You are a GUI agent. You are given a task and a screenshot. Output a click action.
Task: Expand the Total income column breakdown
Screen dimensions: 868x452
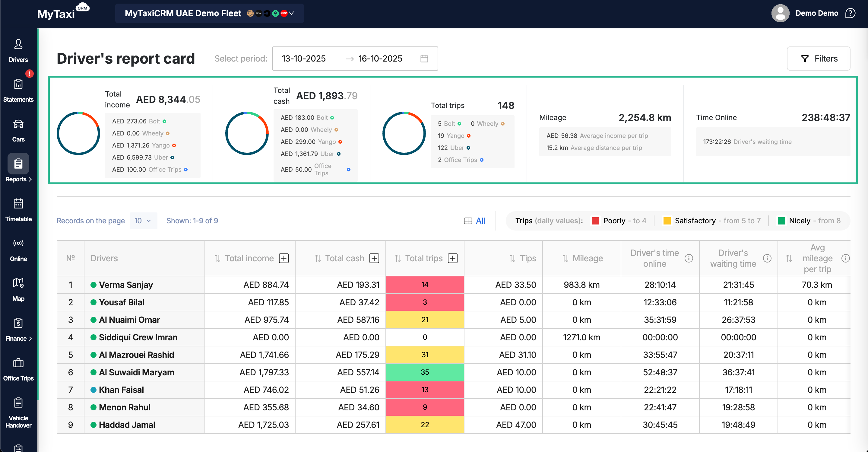tap(284, 259)
